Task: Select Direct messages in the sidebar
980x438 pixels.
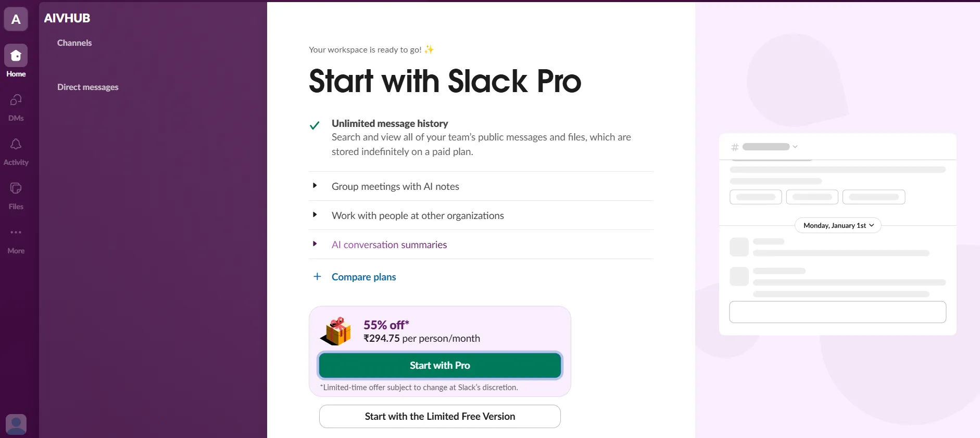Action: [87, 87]
